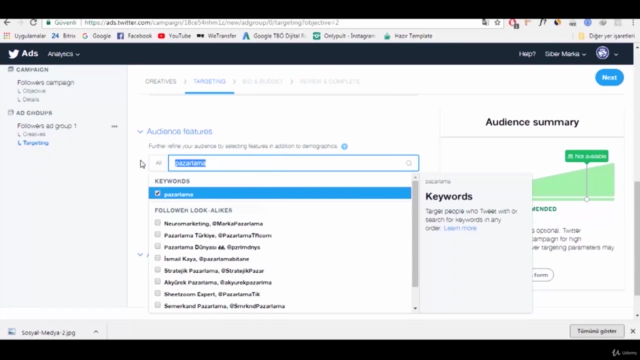Open the YouTube bookmark
Viewport: 640px width, 360px height.
(x=174, y=36)
